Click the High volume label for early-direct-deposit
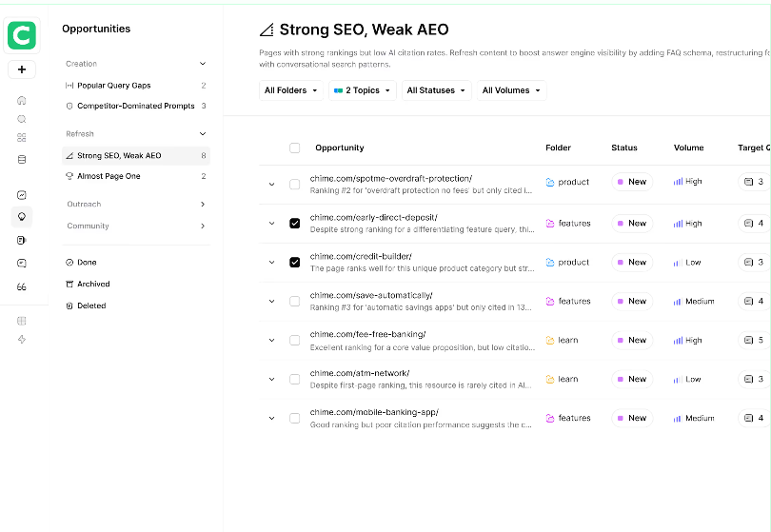 coord(693,224)
